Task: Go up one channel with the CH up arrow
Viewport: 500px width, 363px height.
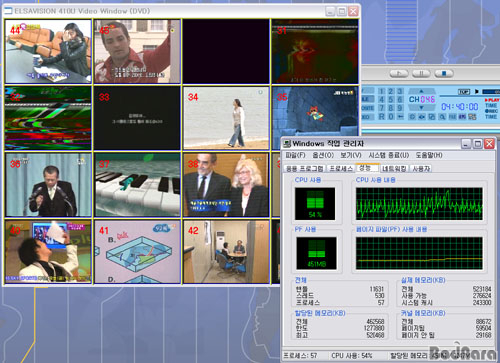Action: coord(421,91)
